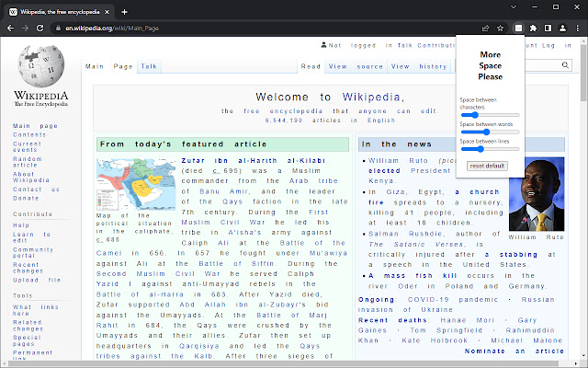Open the View history tab

[419, 66]
